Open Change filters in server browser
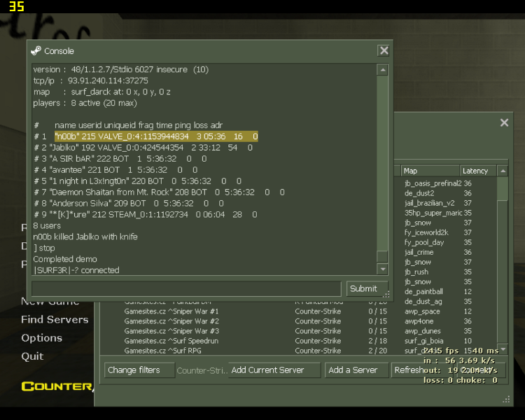The width and height of the screenshot is (525, 420). tap(139, 370)
